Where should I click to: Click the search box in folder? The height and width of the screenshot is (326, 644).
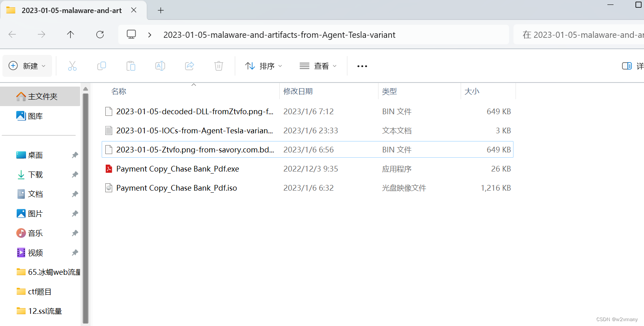pos(579,35)
